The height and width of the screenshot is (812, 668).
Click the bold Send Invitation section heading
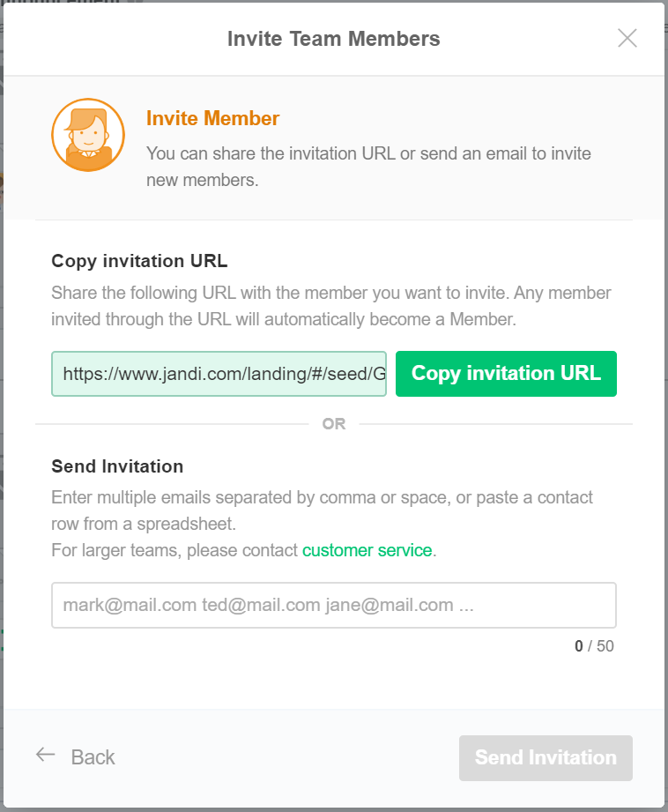tap(117, 466)
